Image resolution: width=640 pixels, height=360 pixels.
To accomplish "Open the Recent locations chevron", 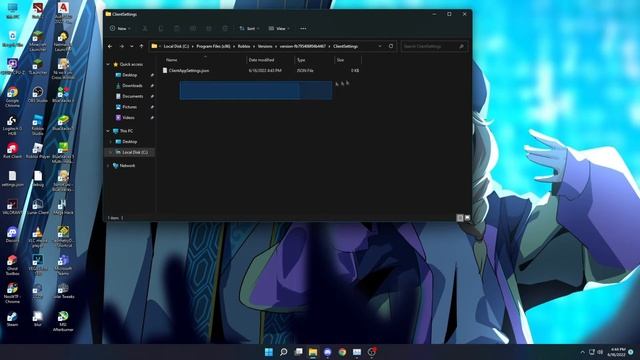I will [131, 47].
